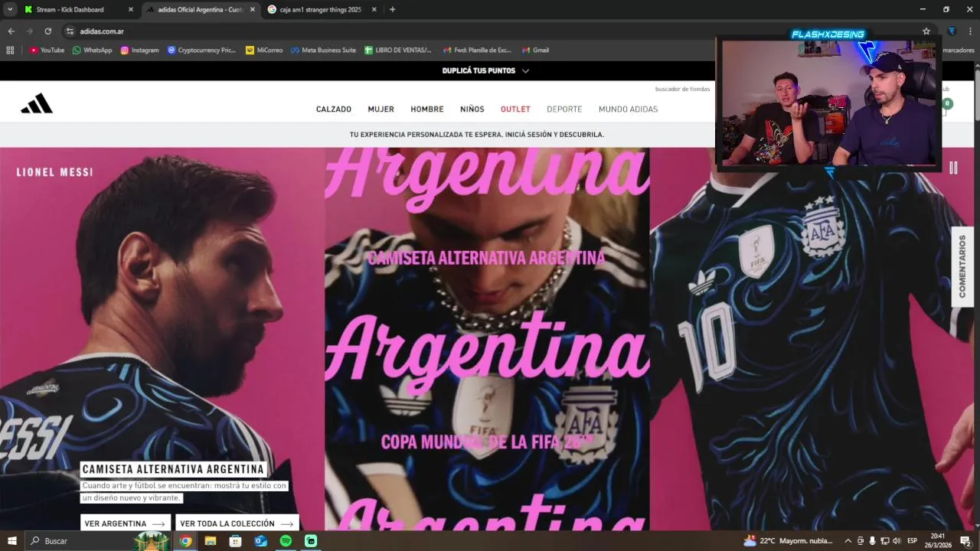Open the tab search dropdown arrow
The width and height of the screenshot is (980, 551).
click(10, 9)
